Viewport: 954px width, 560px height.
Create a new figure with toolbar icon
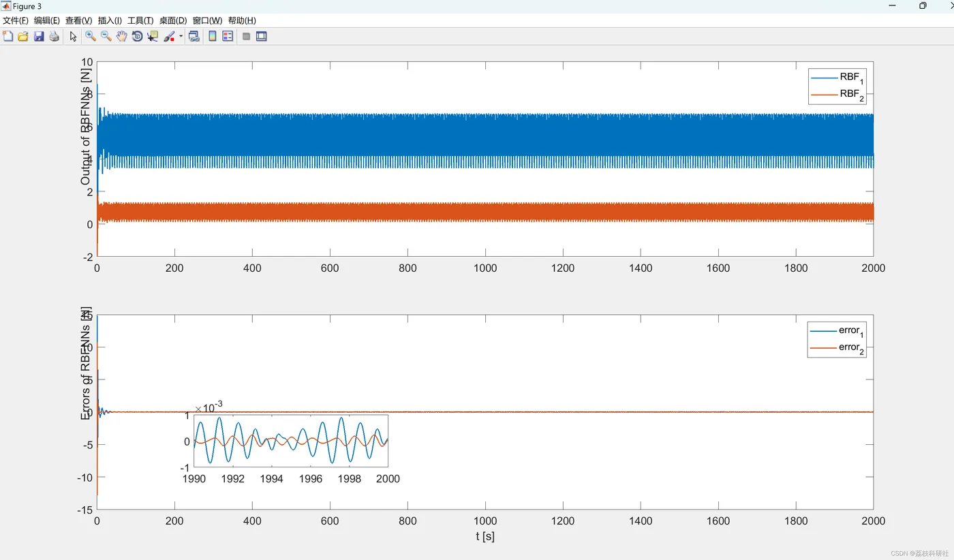pyautogui.click(x=8, y=36)
